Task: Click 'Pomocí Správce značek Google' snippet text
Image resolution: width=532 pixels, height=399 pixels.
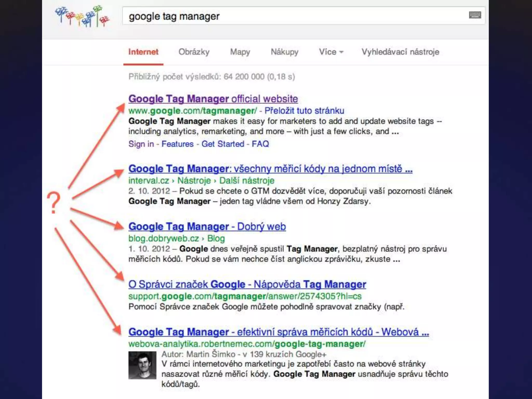Action: (266, 307)
